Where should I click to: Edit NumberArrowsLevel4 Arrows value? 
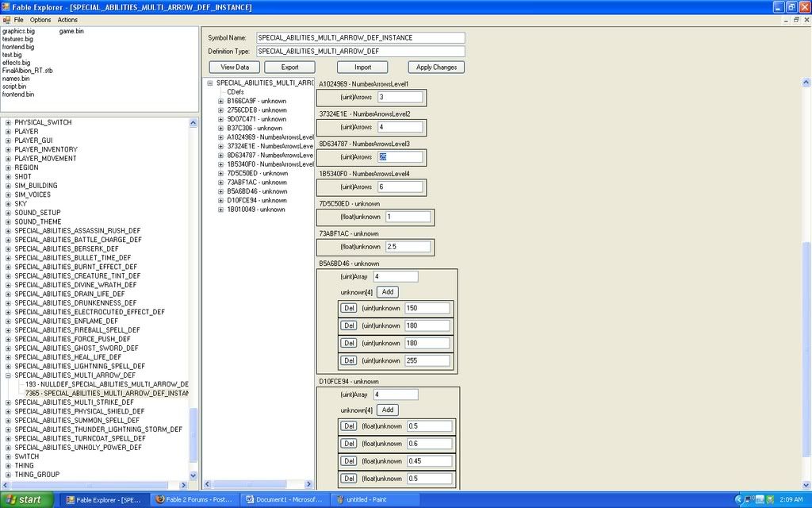coord(400,187)
